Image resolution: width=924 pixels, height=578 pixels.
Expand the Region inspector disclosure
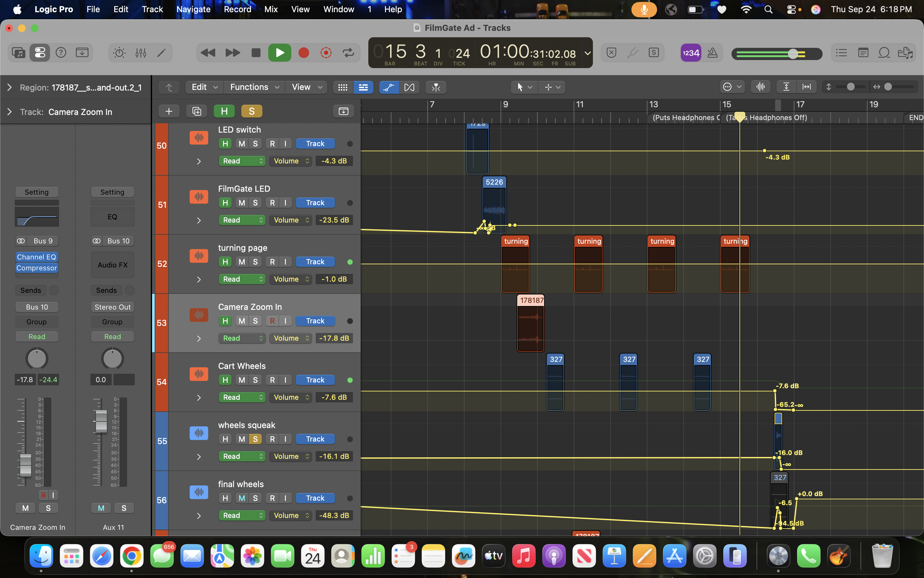(x=10, y=88)
